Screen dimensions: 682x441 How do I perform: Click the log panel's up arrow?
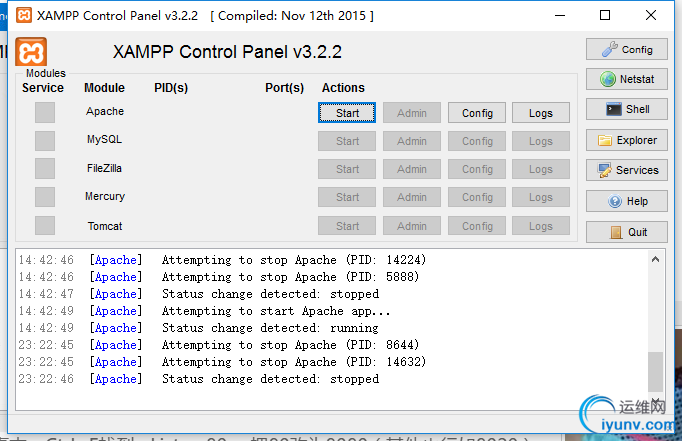pos(655,260)
